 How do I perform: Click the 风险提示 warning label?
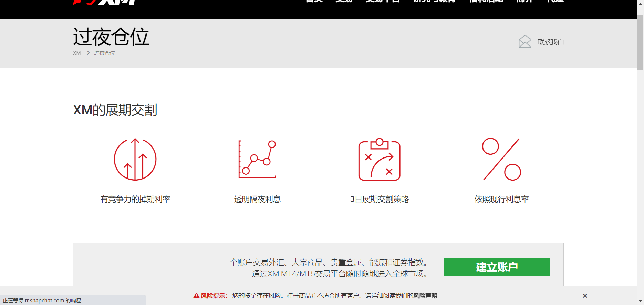click(x=214, y=296)
